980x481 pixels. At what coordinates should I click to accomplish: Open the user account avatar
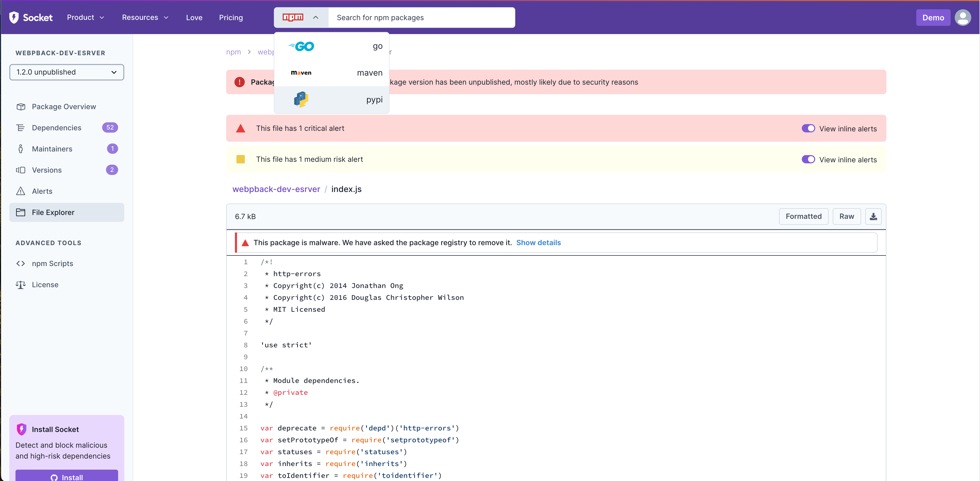[963, 18]
